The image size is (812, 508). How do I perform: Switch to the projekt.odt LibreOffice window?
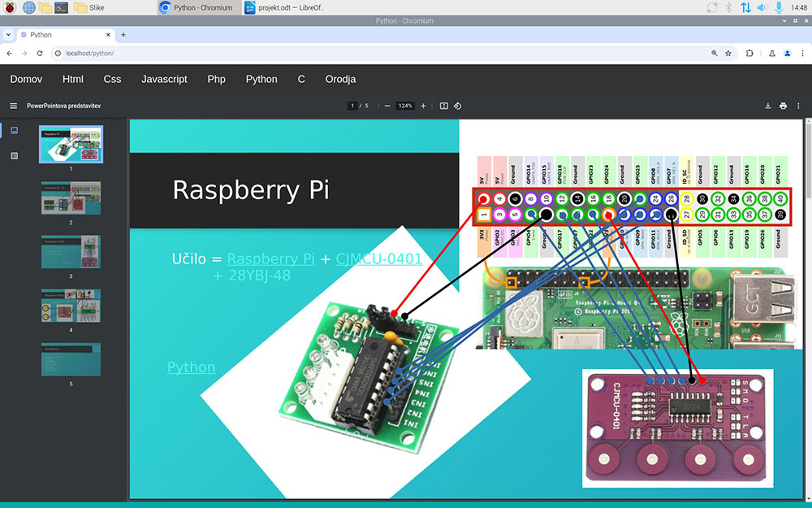coord(284,8)
